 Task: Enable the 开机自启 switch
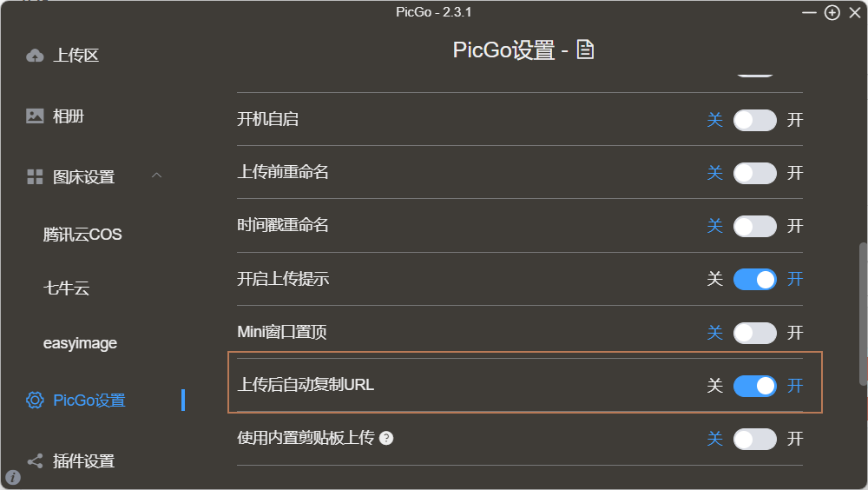(754, 120)
